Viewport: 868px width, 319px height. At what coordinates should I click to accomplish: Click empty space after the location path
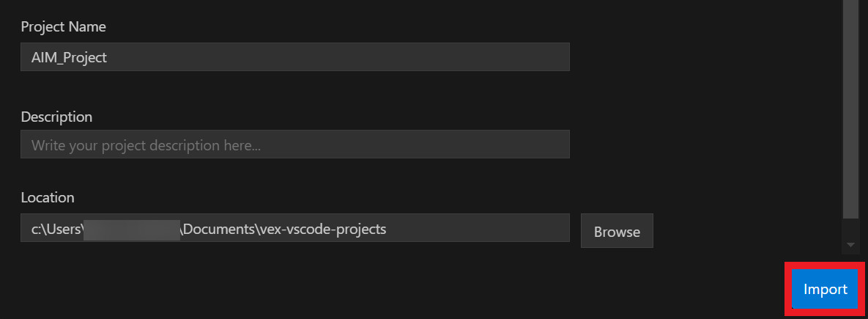[476, 229]
